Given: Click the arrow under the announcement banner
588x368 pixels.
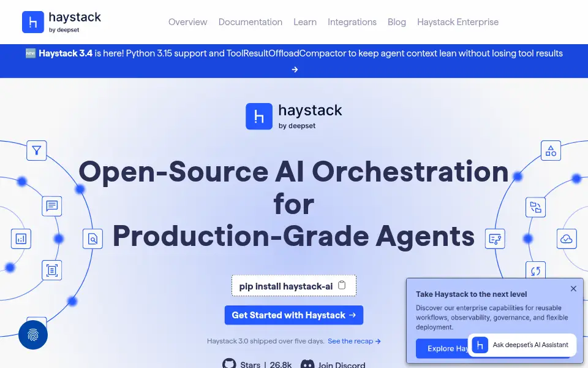Looking at the screenshot, I should coord(295,69).
